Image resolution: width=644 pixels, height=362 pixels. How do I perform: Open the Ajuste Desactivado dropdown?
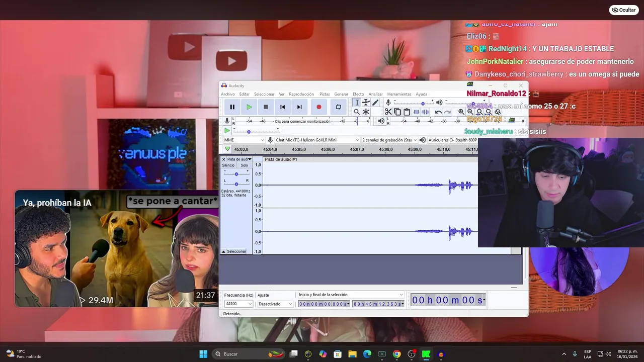[275, 304]
